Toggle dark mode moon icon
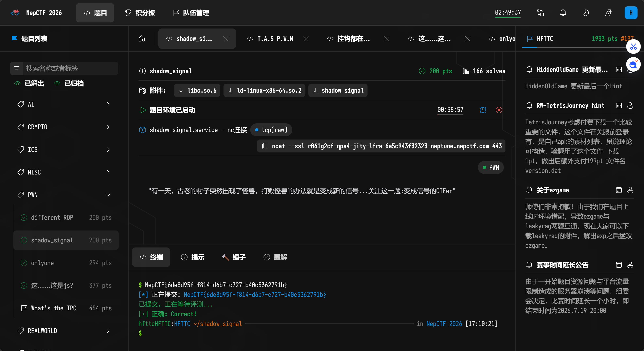 [x=586, y=13]
